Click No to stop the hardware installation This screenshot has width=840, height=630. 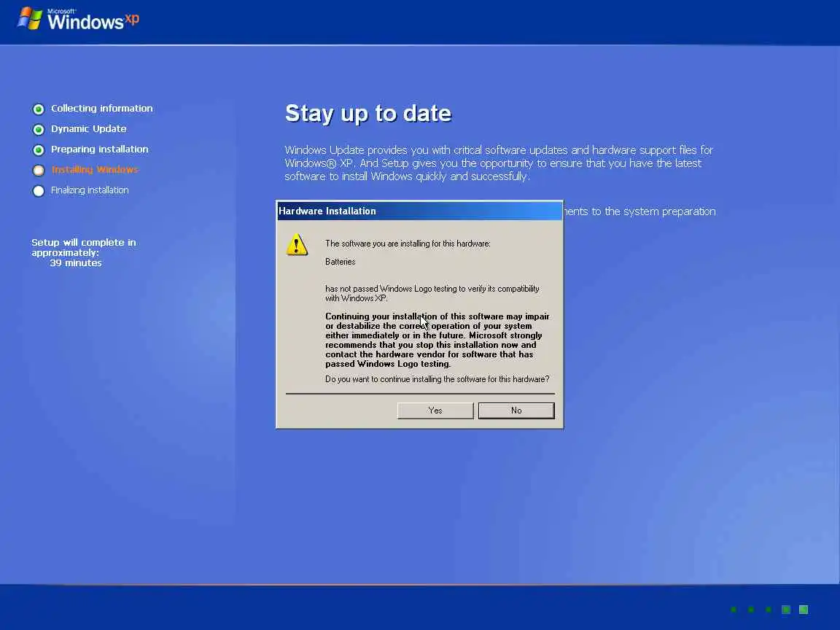click(x=516, y=411)
